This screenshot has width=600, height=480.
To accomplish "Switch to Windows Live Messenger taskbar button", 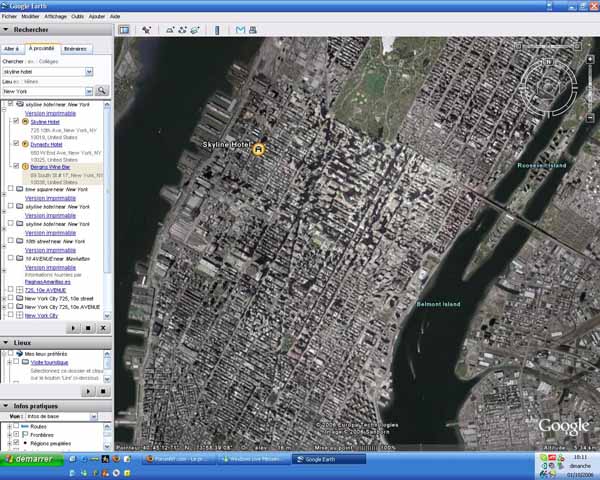I will click(x=253, y=459).
